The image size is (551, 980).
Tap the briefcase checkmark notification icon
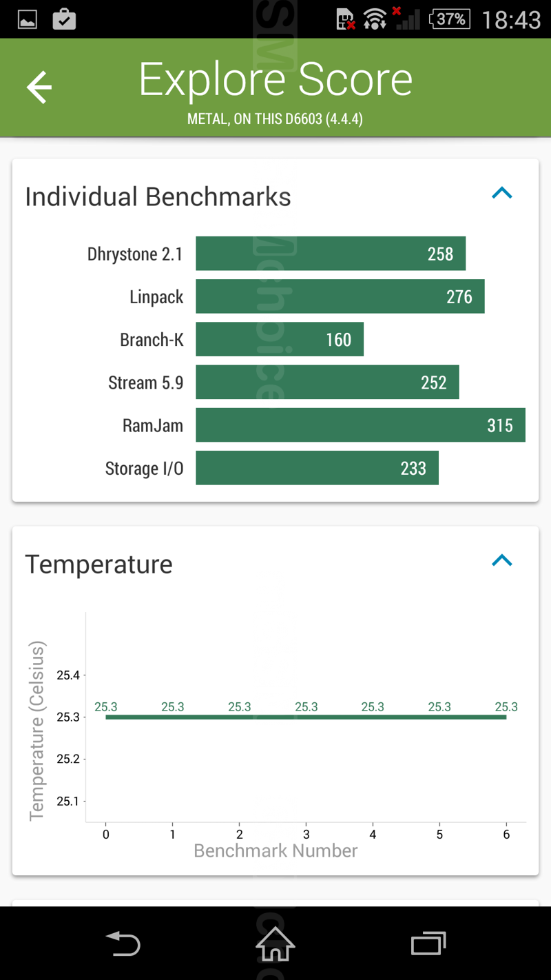64,19
